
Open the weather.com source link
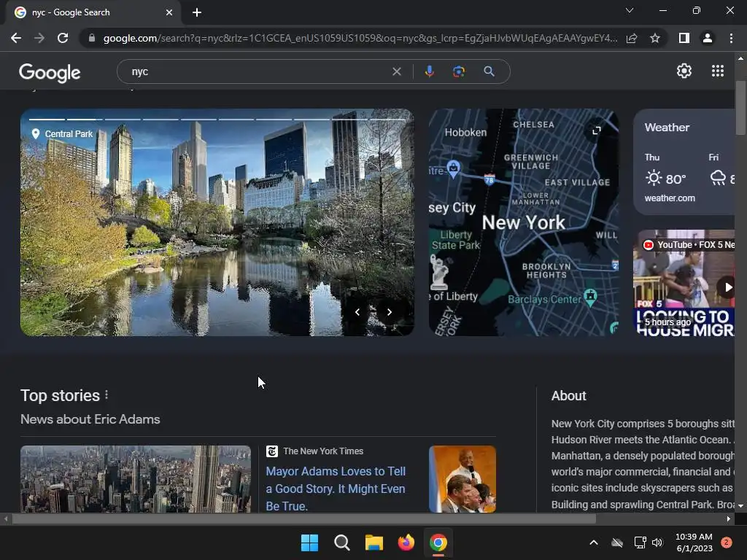tap(670, 198)
